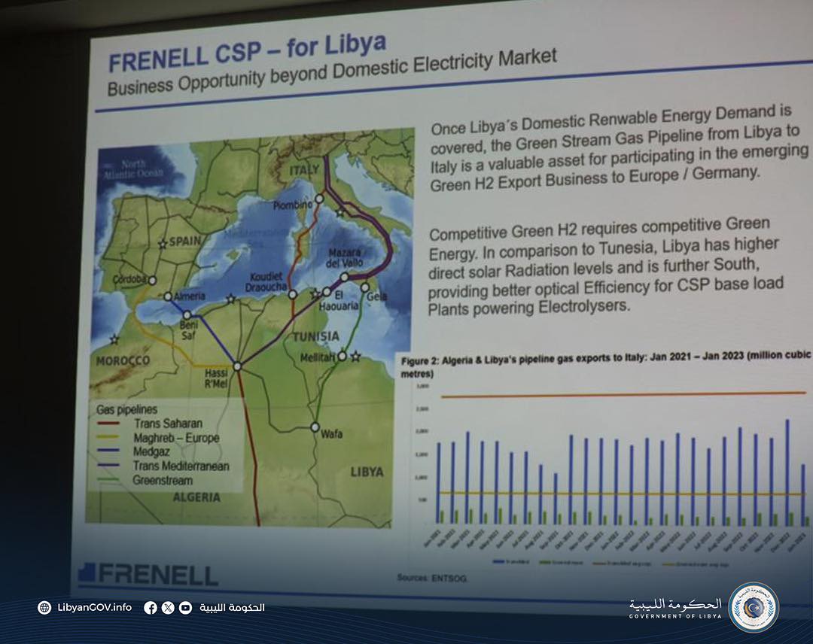Image resolution: width=813 pixels, height=644 pixels.
Task: Click the 'Sources: ENTSOG' note
Action: (432, 578)
